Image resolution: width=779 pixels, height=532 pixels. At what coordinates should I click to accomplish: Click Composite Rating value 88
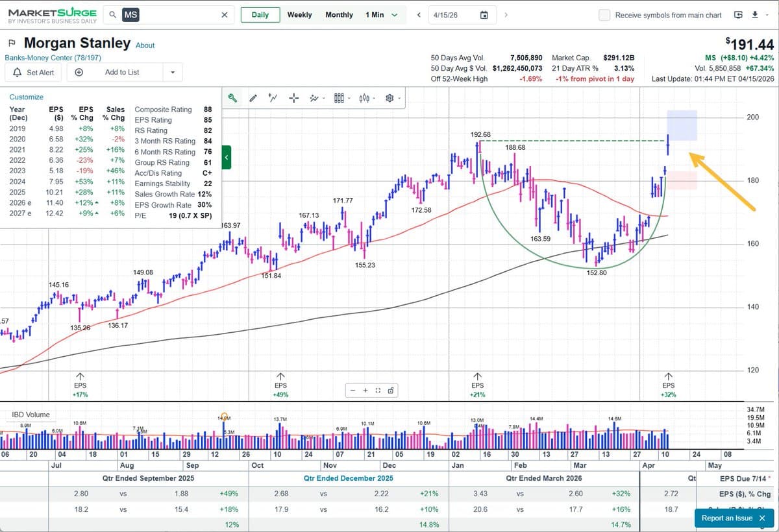(x=207, y=110)
